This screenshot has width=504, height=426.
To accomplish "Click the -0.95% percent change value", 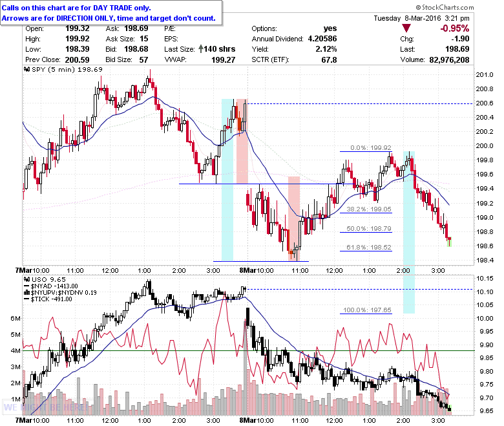I will click(x=454, y=28).
